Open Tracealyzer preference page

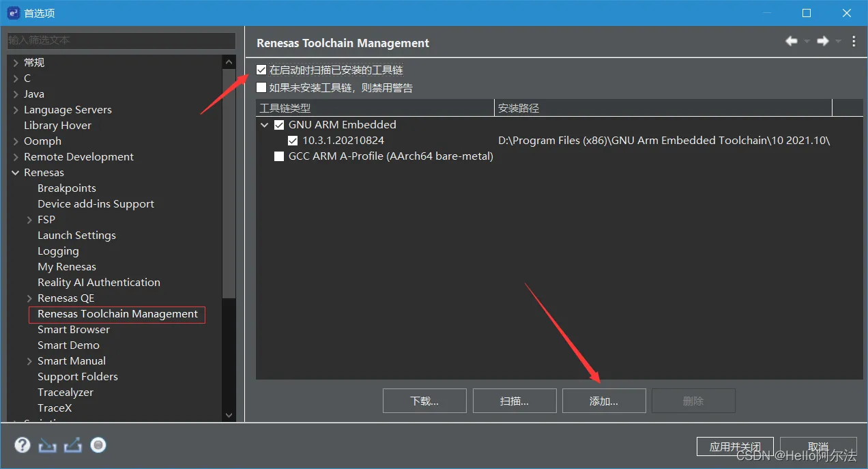(66, 393)
